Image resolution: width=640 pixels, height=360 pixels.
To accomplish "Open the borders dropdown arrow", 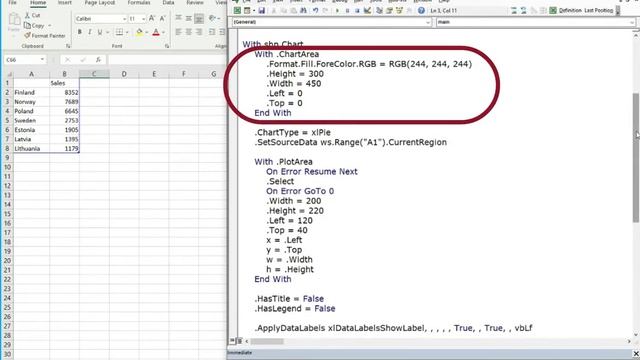I will point(127,32).
